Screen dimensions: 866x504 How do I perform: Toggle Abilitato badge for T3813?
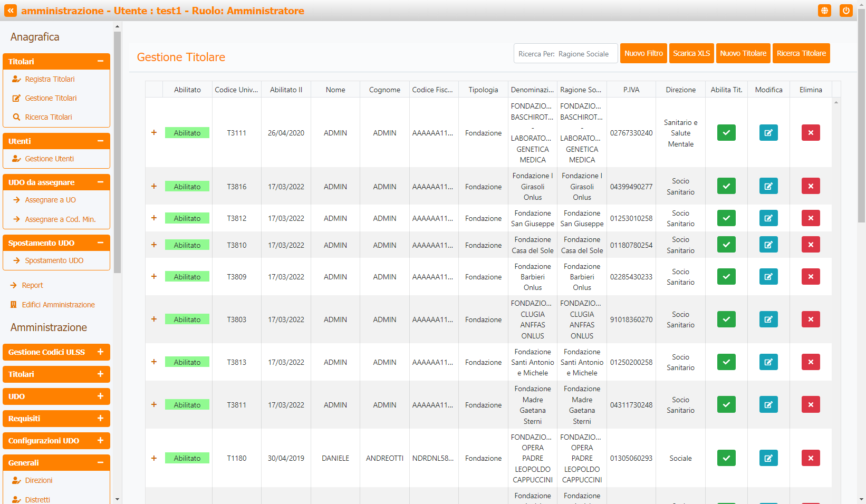187,362
